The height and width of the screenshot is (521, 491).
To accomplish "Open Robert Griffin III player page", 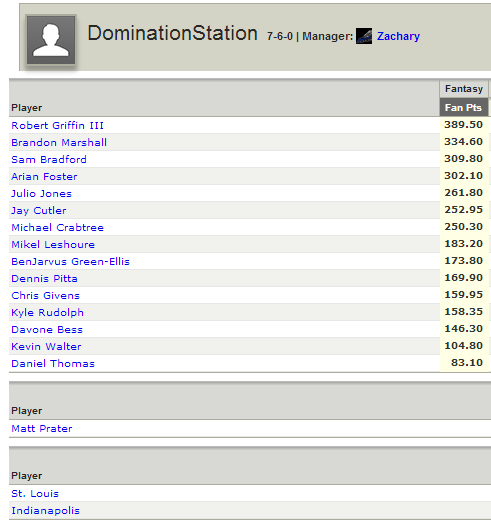I will (57, 125).
